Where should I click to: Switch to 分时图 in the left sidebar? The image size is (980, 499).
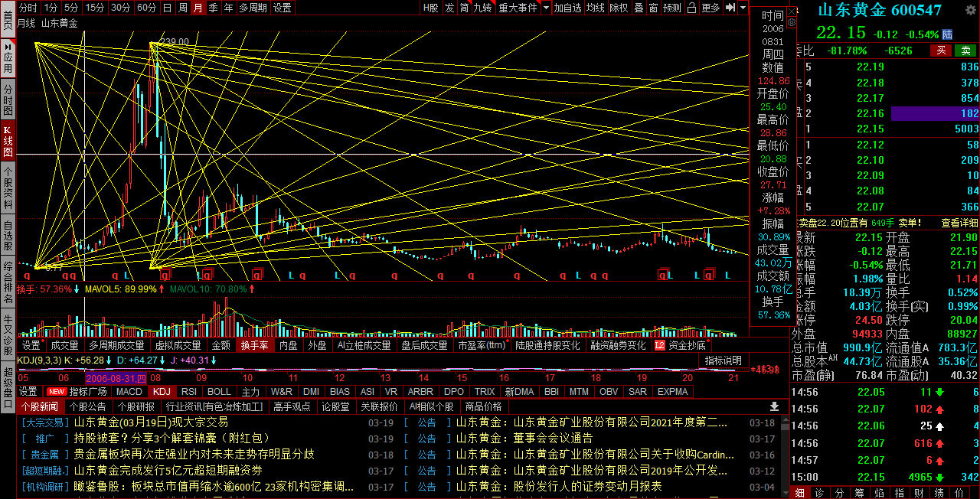coord(8,100)
